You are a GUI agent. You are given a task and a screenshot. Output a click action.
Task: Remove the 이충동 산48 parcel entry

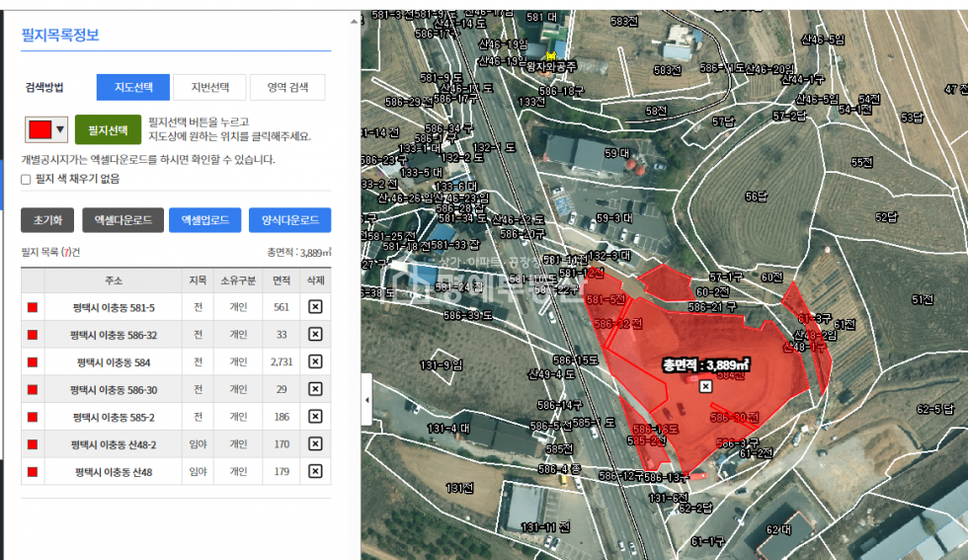point(315,471)
